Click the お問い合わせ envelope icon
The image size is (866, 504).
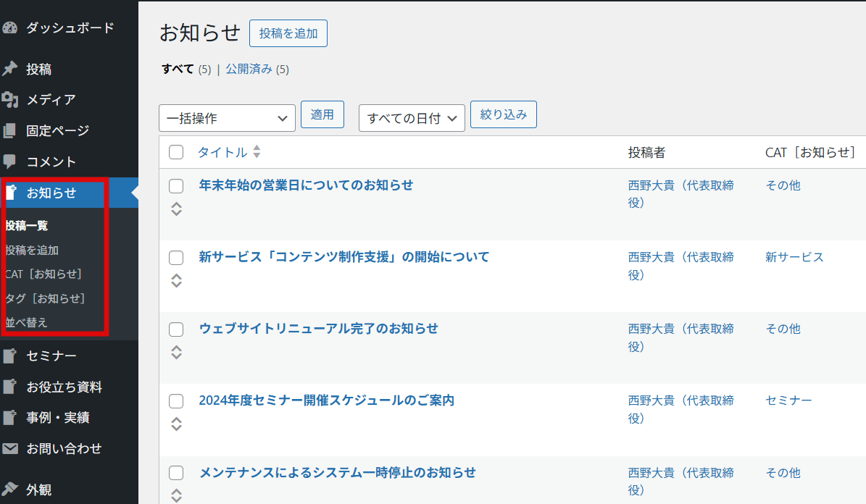[9, 449]
